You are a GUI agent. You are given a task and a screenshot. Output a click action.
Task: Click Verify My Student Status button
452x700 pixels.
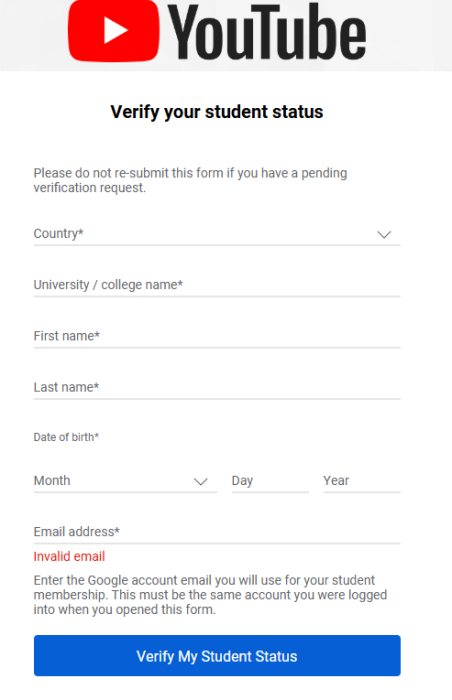pos(217,655)
